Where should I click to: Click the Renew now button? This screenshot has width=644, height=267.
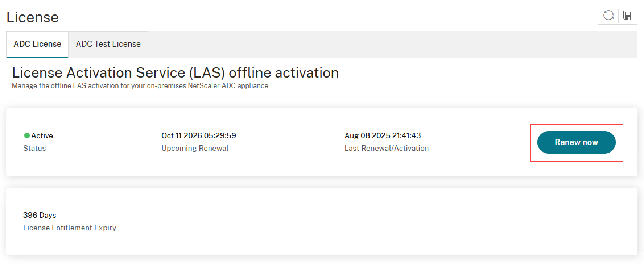point(576,142)
